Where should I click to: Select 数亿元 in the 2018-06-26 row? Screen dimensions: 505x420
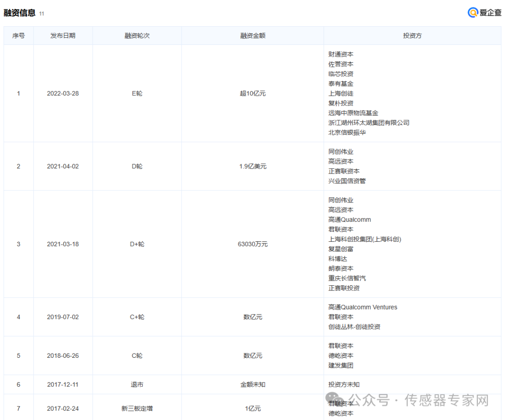253,355
